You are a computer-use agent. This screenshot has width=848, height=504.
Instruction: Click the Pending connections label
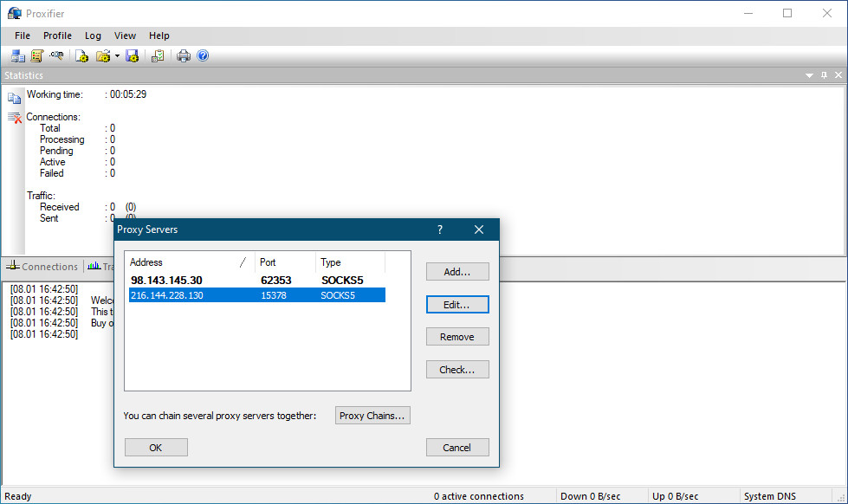click(56, 151)
